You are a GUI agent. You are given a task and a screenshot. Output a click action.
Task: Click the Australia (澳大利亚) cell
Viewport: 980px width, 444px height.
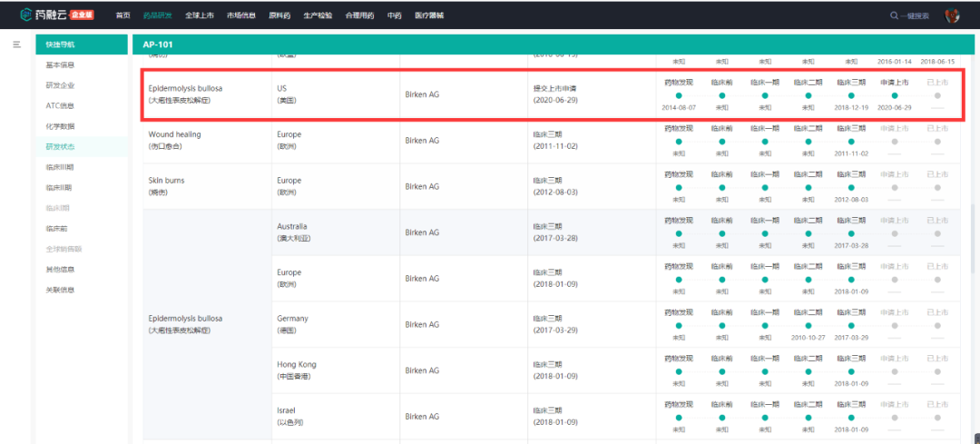coord(336,232)
